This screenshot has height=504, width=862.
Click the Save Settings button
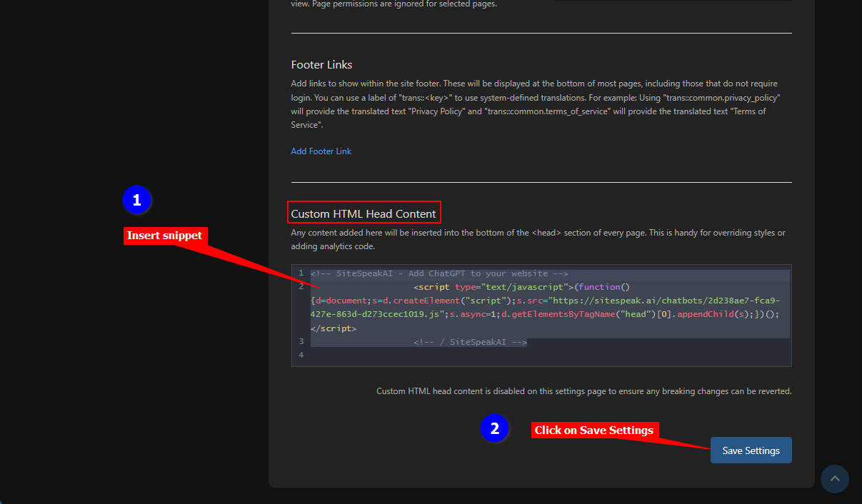[x=751, y=450]
